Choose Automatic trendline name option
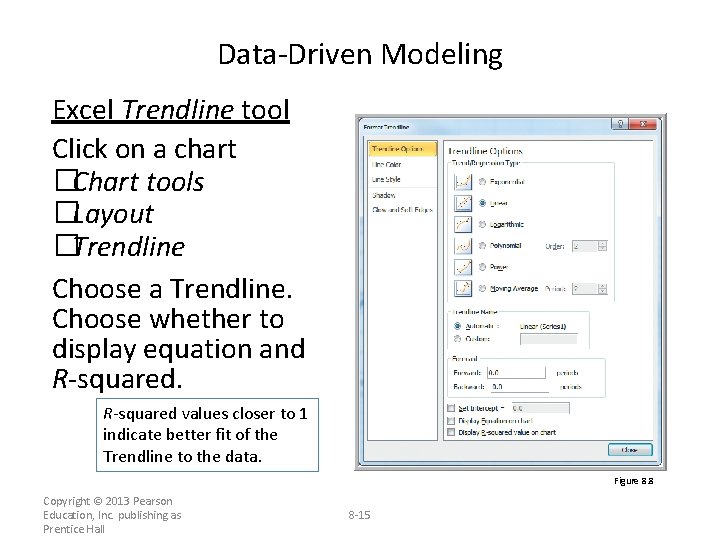This screenshot has height=540, width=720. pyautogui.click(x=457, y=326)
